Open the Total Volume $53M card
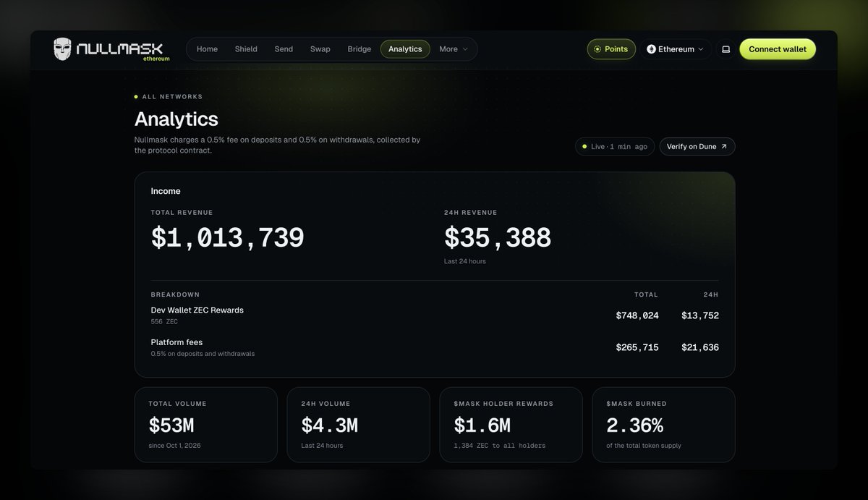This screenshot has height=500, width=868. 206,425
